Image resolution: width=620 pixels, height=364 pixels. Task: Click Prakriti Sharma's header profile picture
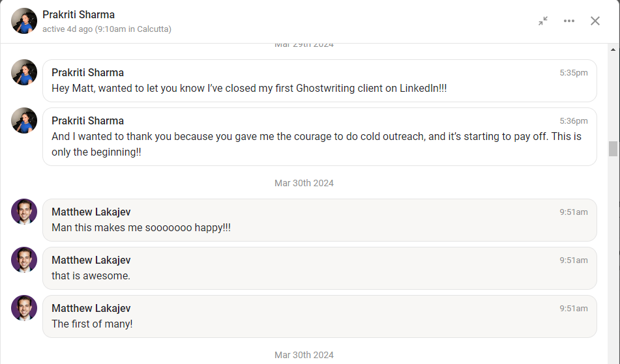tap(24, 21)
